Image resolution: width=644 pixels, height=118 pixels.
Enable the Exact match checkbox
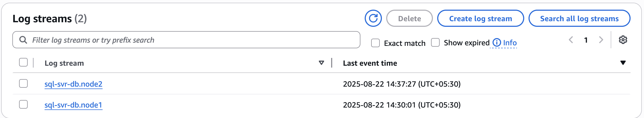coord(375,43)
